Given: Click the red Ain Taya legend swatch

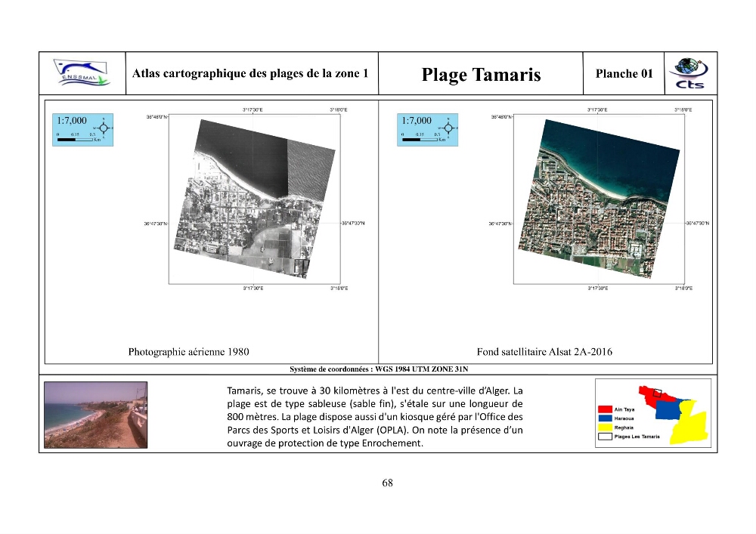Looking at the screenshot, I should [x=605, y=409].
